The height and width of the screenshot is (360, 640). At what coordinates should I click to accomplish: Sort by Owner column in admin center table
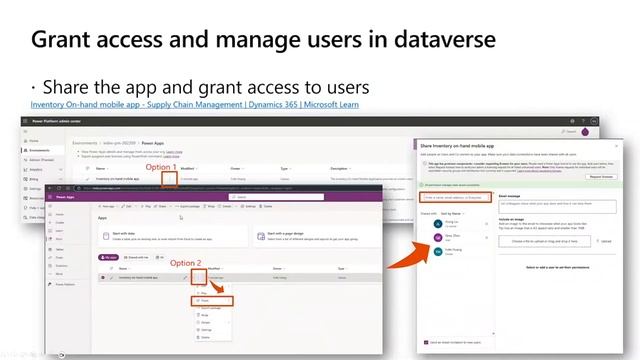point(237,169)
